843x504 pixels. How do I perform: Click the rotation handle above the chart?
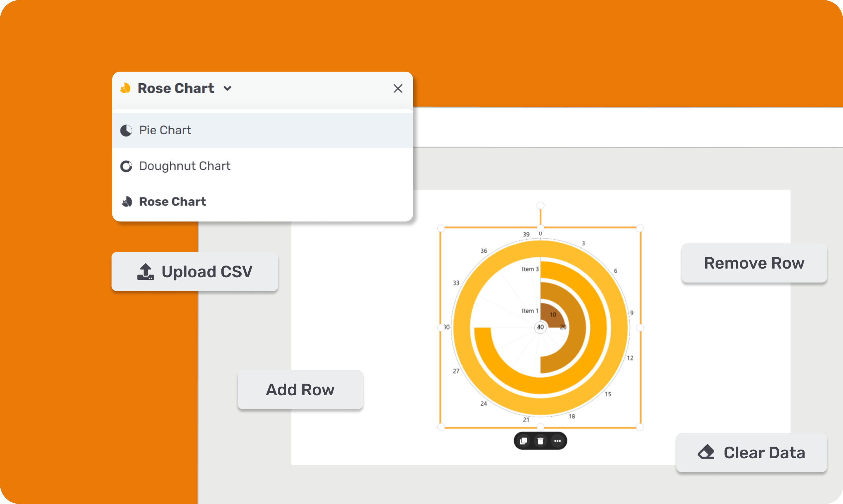pyautogui.click(x=540, y=206)
